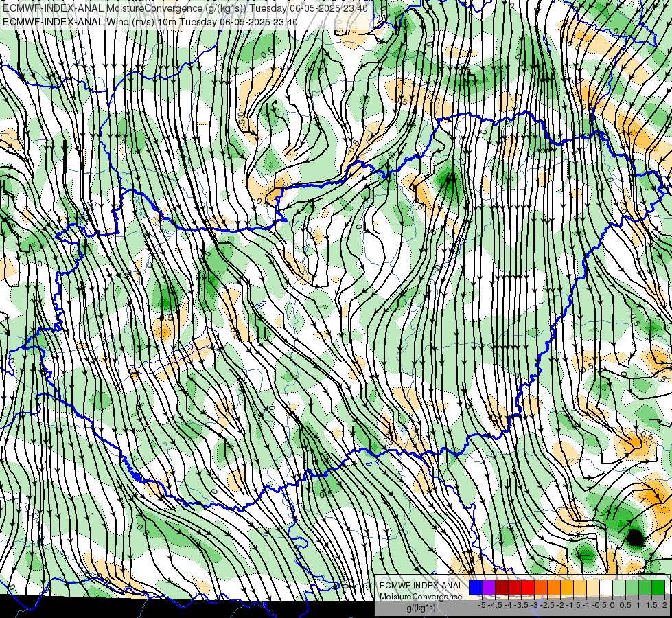Screen dimensions: 672x618
Task: Click the peach swatch left of white
Action: tap(592, 587)
